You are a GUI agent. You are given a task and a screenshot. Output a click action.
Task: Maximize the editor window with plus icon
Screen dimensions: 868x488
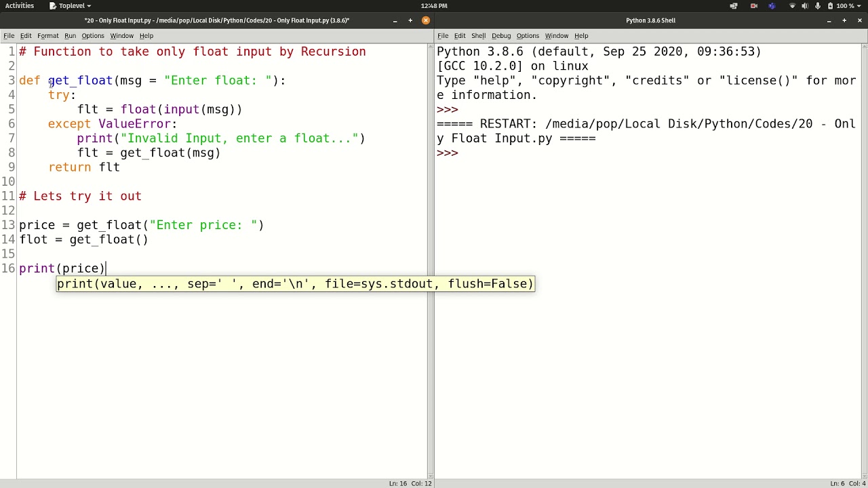click(410, 20)
